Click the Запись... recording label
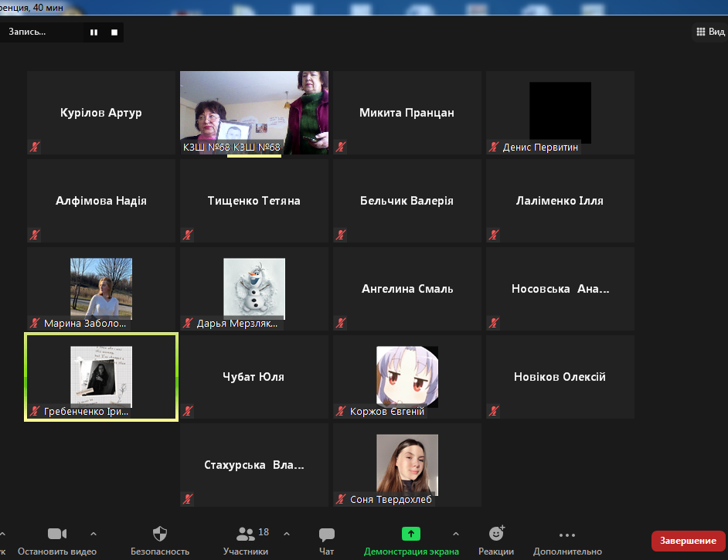 [27, 32]
